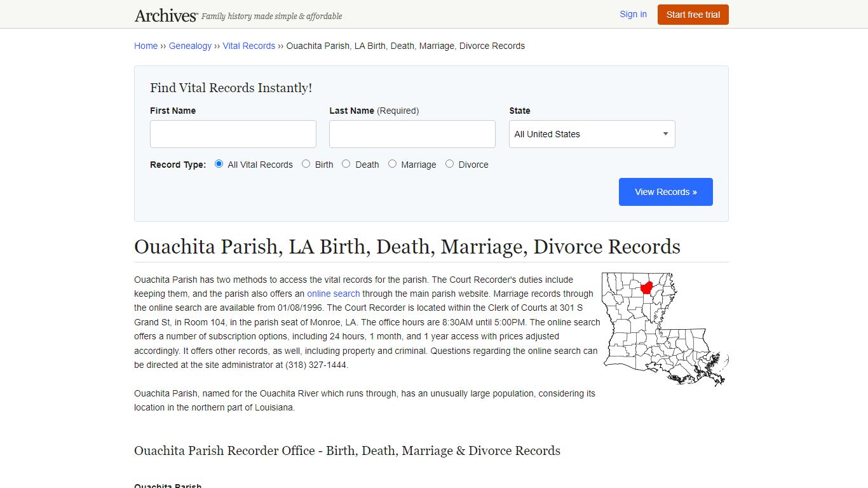Click the Start free trial button
The image size is (868, 488).
click(693, 15)
